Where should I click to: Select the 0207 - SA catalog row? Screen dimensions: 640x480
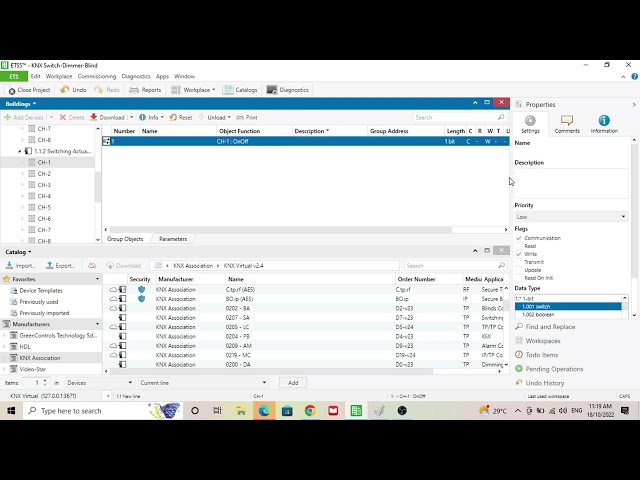(304, 318)
